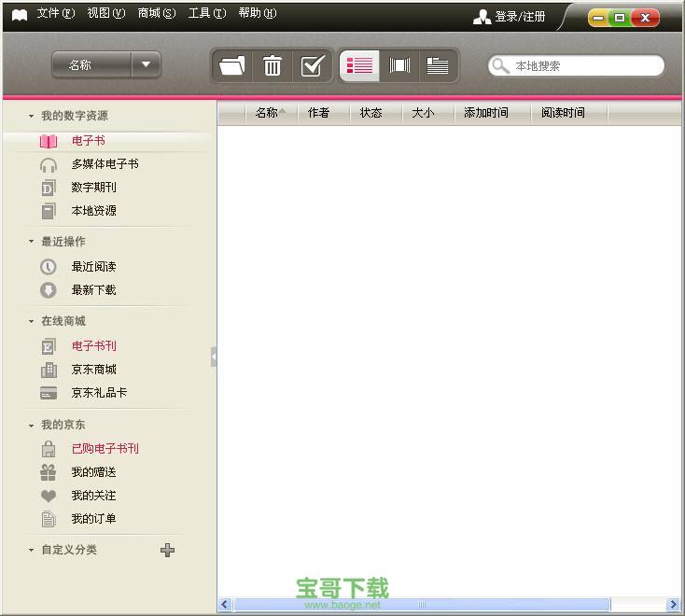Viewport: 685px width, 616px height.
Task: Open the 名称 sort dropdown arrow
Action: click(146, 64)
